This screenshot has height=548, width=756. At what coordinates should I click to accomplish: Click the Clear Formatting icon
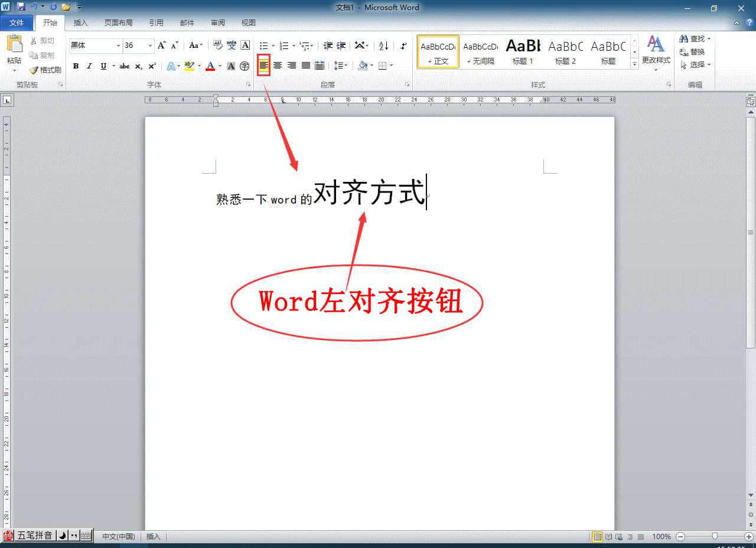click(217, 45)
